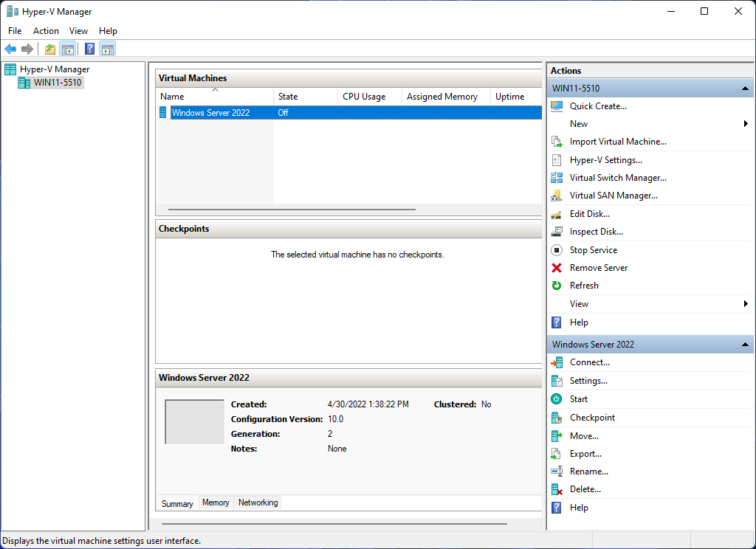The height and width of the screenshot is (549, 756).
Task: Click the Inspect Disk icon
Action: click(557, 232)
